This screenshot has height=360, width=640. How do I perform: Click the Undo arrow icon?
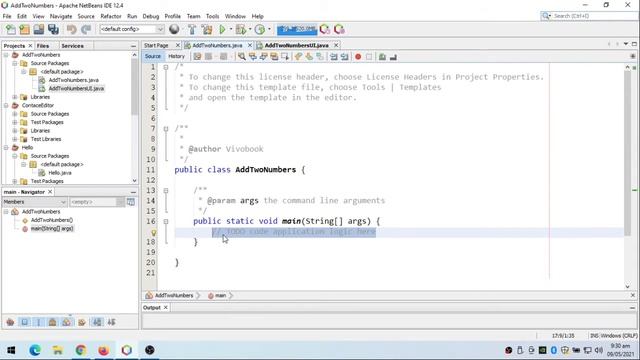point(71,29)
